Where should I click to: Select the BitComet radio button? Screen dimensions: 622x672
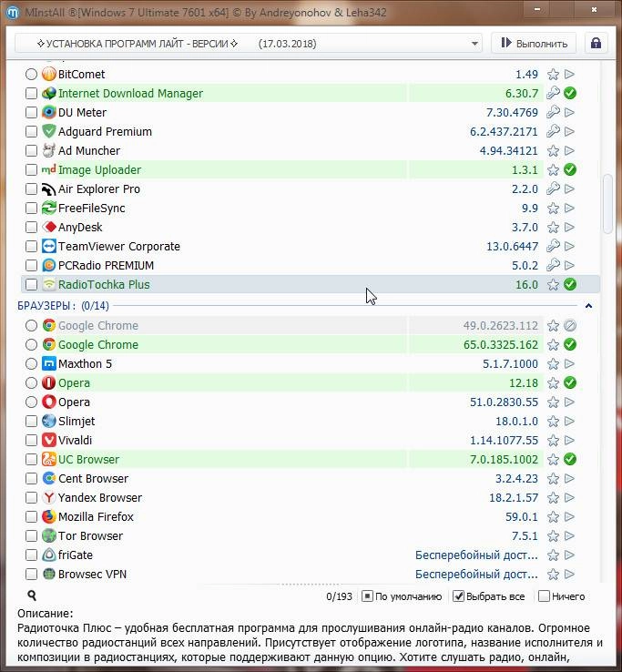[x=31, y=74]
